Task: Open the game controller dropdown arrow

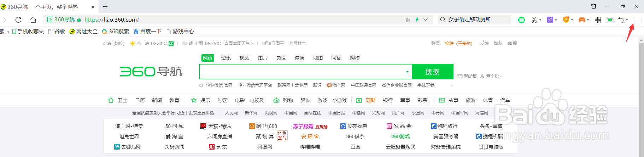Action: coord(588,20)
